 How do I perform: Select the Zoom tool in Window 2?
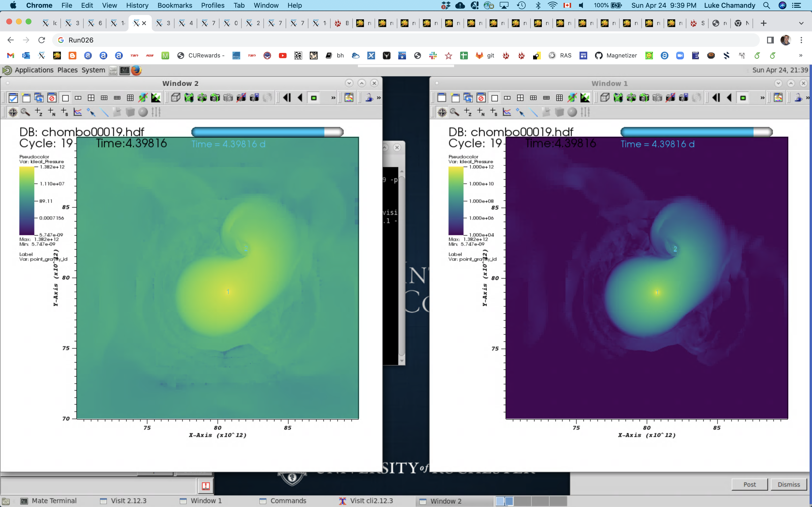[x=26, y=112]
